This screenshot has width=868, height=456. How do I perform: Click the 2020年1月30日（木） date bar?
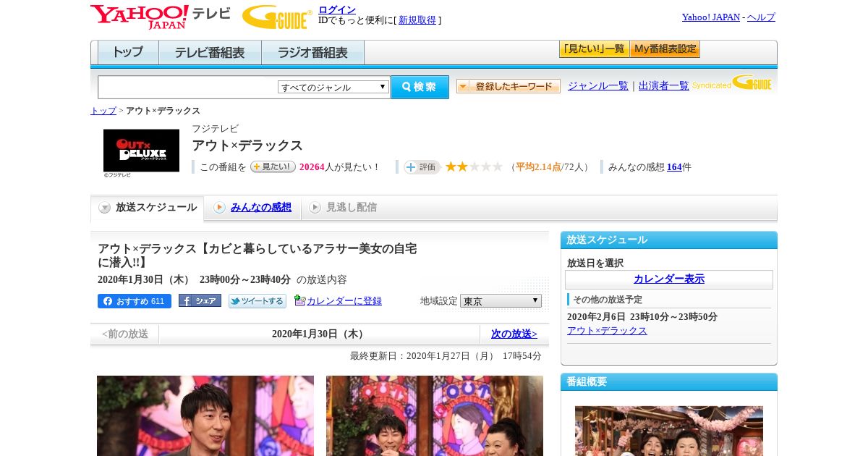[x=319, y=334]
